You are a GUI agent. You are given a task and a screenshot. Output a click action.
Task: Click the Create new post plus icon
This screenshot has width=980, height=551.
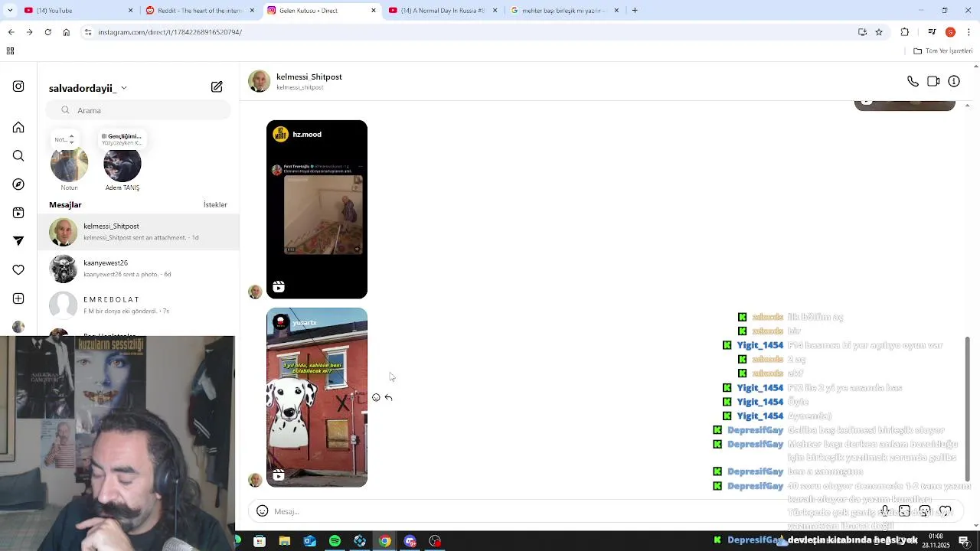18,298
